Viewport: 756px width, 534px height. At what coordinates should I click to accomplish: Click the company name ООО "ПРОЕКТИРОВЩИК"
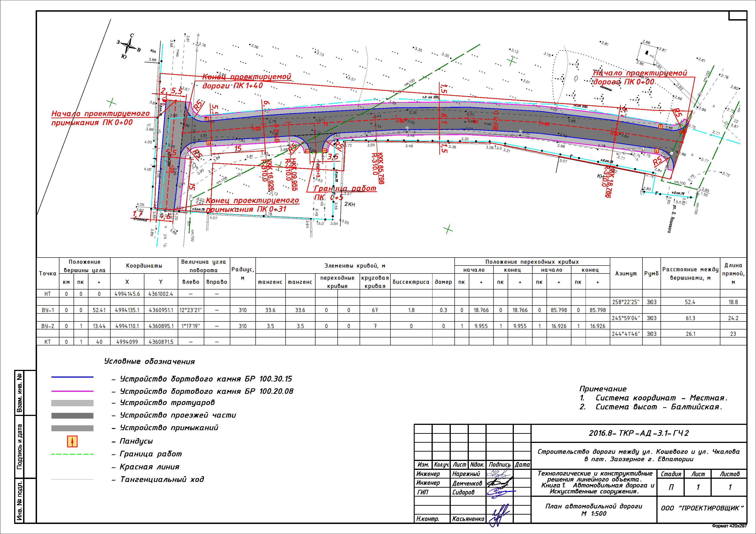click(702, 508)
